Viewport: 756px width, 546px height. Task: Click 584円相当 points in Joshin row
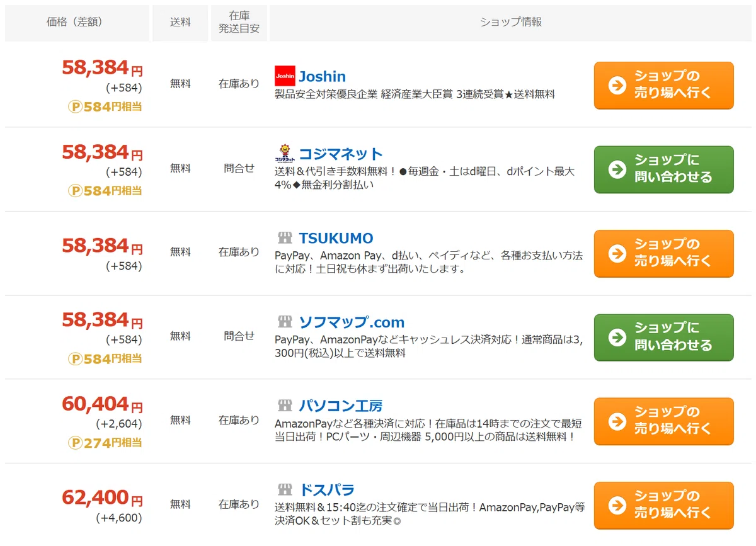pos(113,106)
